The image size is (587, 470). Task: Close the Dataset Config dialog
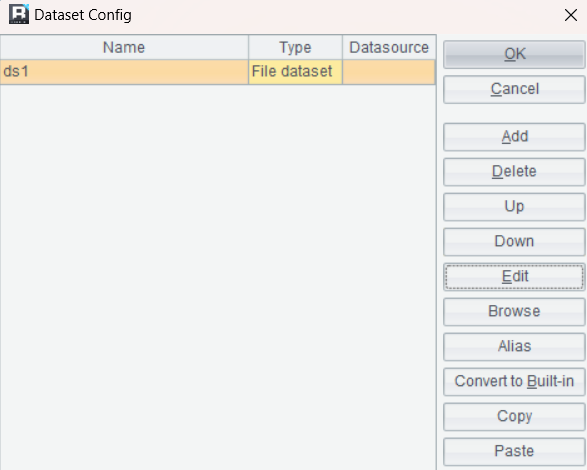pos(571,15)
